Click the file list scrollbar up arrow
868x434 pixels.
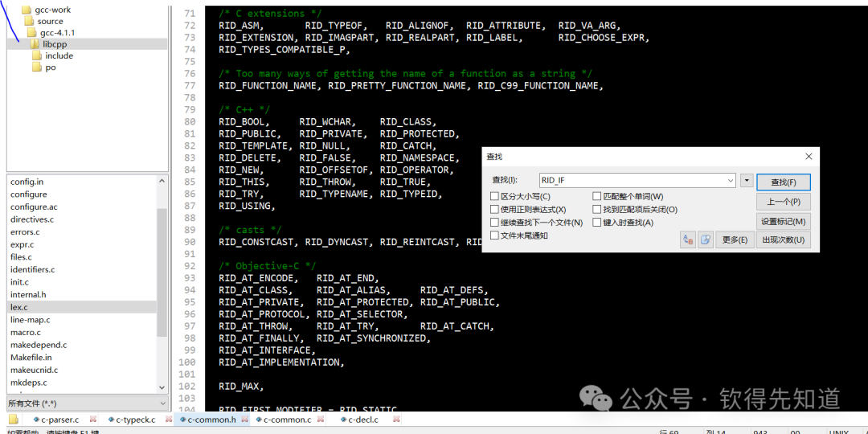(162, 181)
